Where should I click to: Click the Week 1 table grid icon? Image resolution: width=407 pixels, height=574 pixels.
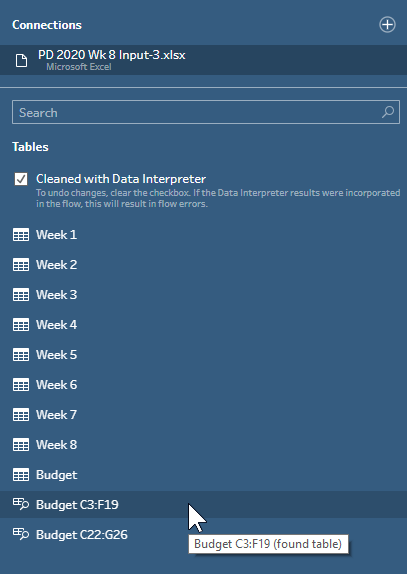21,235
